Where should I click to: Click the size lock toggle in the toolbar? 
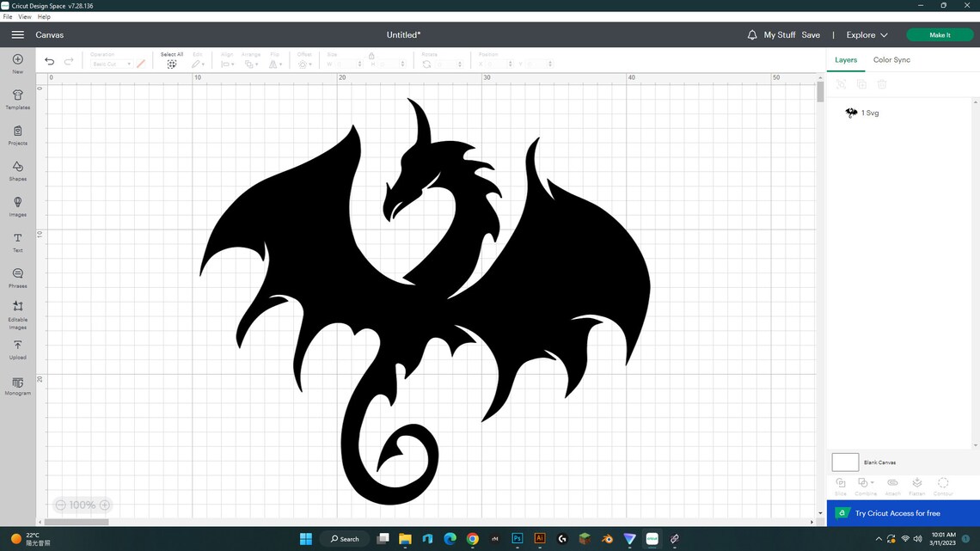[x=371, y=57]
